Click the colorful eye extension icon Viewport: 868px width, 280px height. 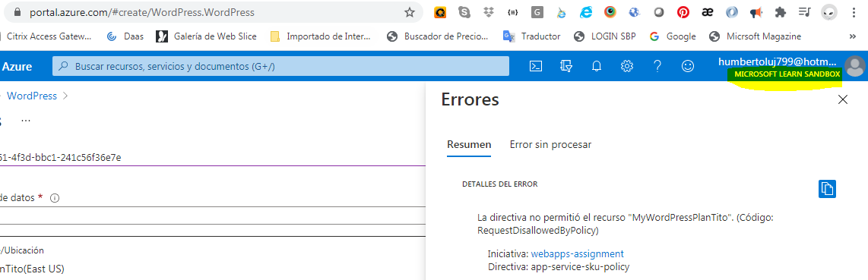pyautogui.click(x=610, y=12)
